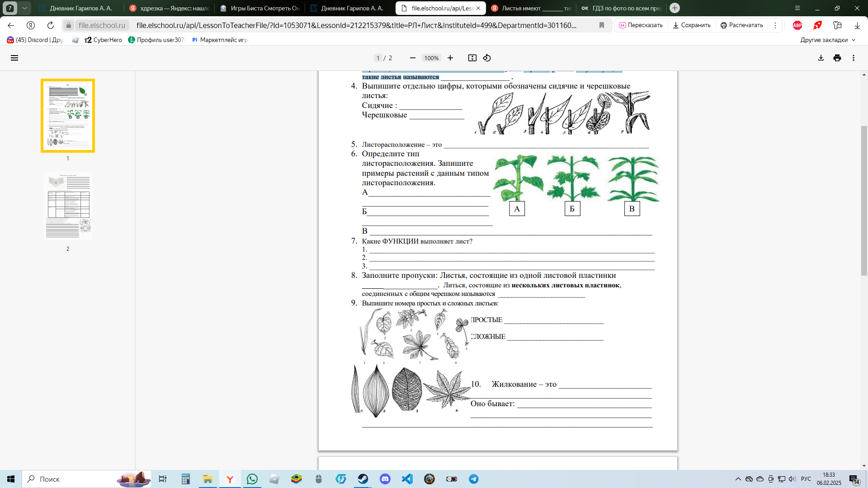868x488 pixels.
Task: Open browser main menu three-lines icon
Action: (x=797, y=8)
